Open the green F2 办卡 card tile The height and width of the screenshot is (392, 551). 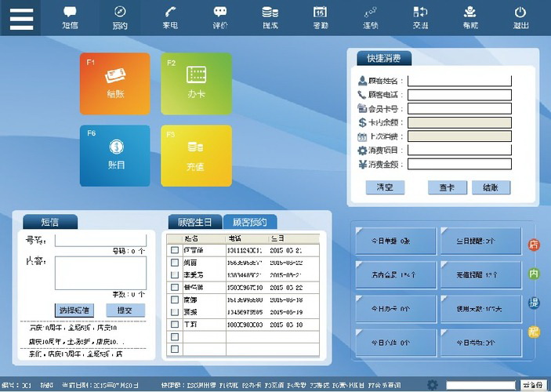pyautogui.click(x=196, y=84)
